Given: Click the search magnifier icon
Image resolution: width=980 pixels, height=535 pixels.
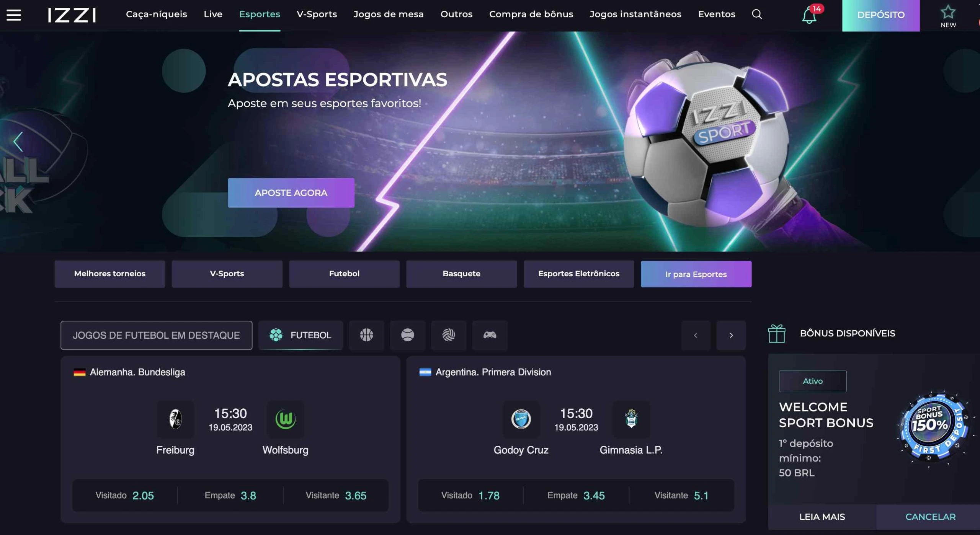Looking at the screenshot, I should [756, 14].
